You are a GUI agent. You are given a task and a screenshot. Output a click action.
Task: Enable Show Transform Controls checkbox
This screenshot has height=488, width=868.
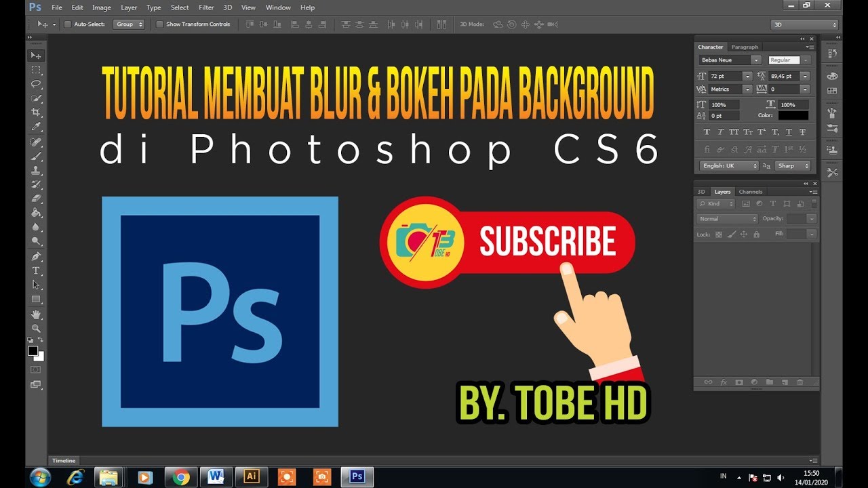coord(160,24)
